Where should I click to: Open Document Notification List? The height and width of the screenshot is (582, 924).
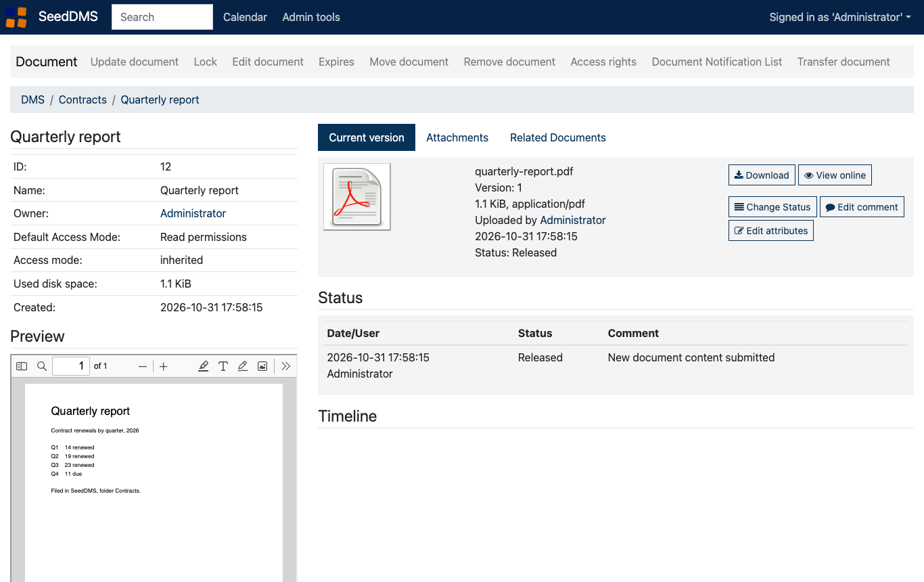click(x=717, y=62)
